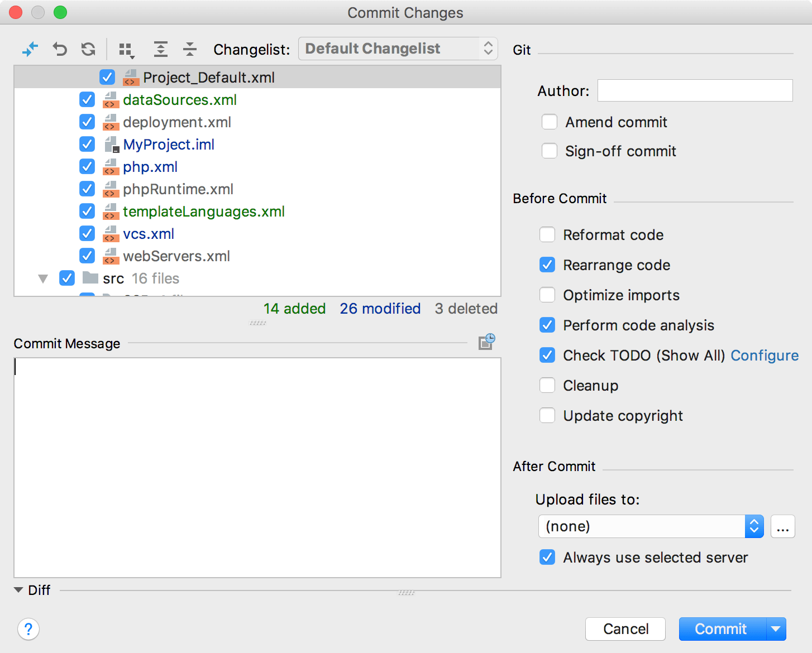The width and height of the screenshot is (812, 653).
Task: Click the Collapse All icon
Action: click(x=190, y=49)
